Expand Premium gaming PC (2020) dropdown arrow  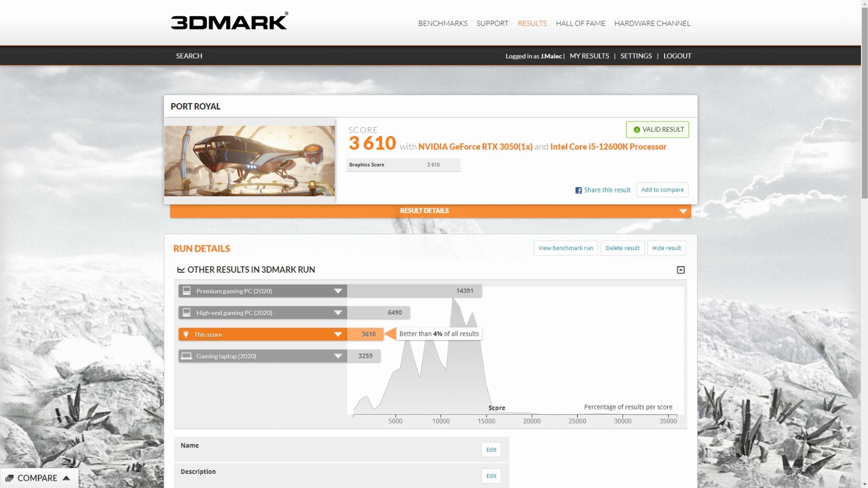pyautogui.click(x=338, y=291)
